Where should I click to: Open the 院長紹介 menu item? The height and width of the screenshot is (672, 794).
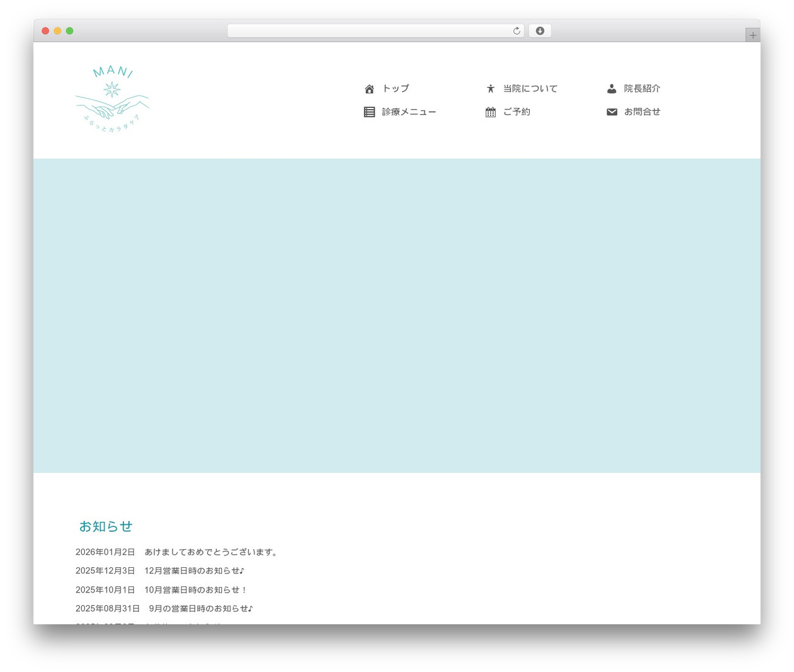[x=642, y=89]
